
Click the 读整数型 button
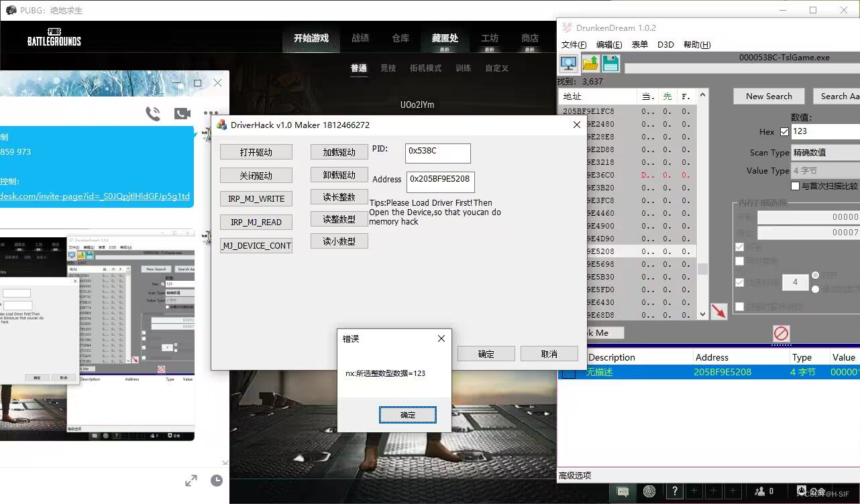coord(339,219)
